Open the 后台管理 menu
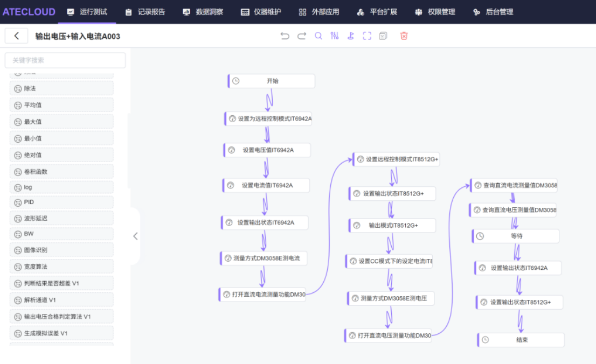The height and width of the screenshot is (364, 596). 493,12
